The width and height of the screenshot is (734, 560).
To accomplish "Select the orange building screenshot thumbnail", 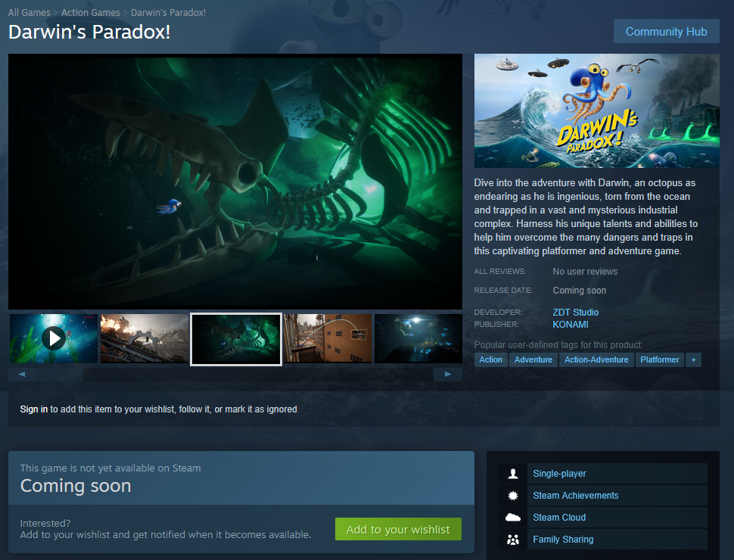I will coord(327,338).
